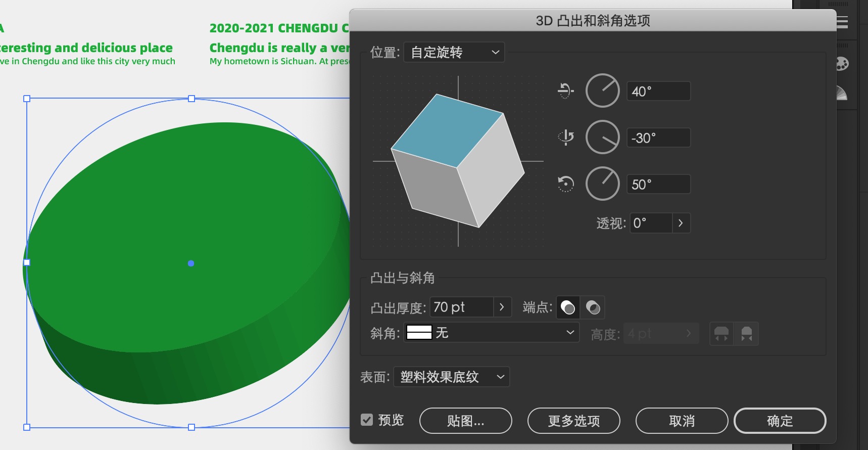This screenshot has height=450, width=868.
Task: Select the hollow cap end-point icon
Action: (593, 307)
